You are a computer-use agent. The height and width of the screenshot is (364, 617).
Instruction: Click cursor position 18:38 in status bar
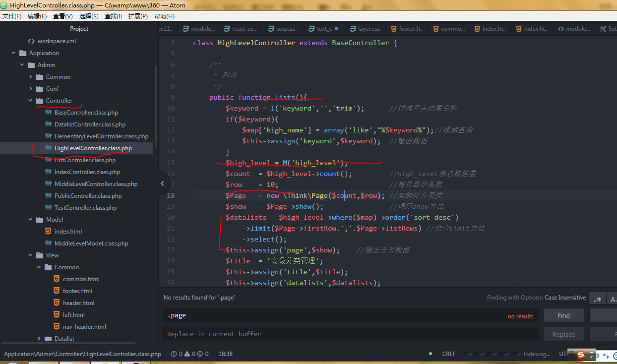point(225,354)
